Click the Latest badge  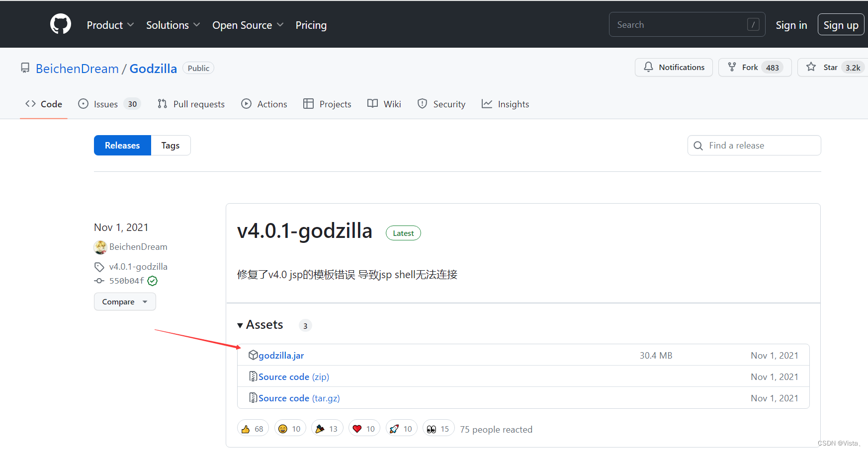(x=403, y=233)
